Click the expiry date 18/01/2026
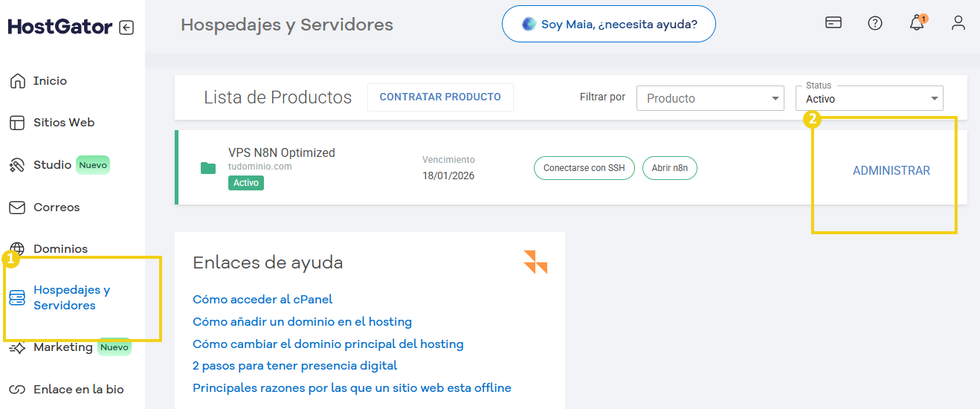The height and width of the screenshot is (409, 980). point(448,176)
